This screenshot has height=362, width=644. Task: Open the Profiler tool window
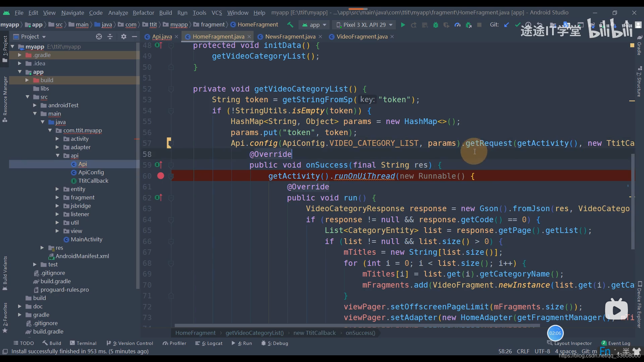coord(174,343)
